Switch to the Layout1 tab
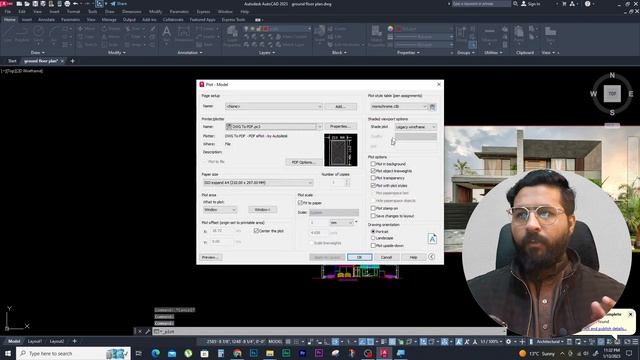The width and height of the screenshot is (640, 360). click(35, 341)
